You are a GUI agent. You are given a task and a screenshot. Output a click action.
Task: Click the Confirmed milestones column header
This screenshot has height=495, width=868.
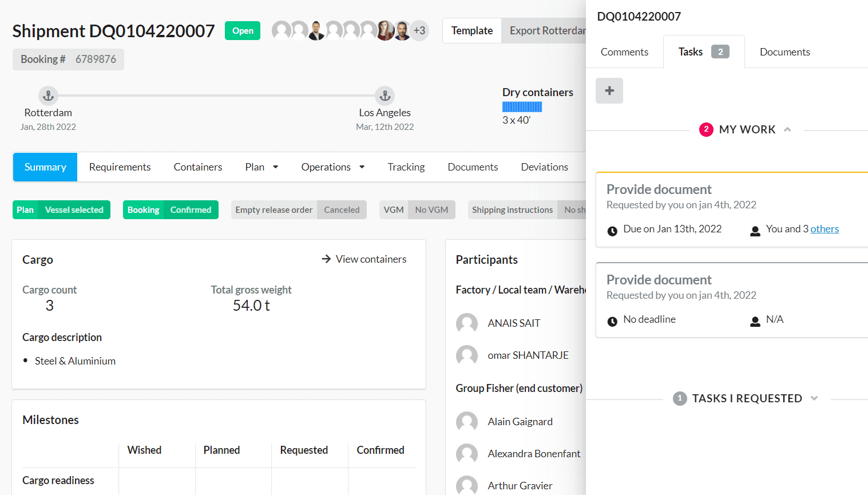(381, 450)
